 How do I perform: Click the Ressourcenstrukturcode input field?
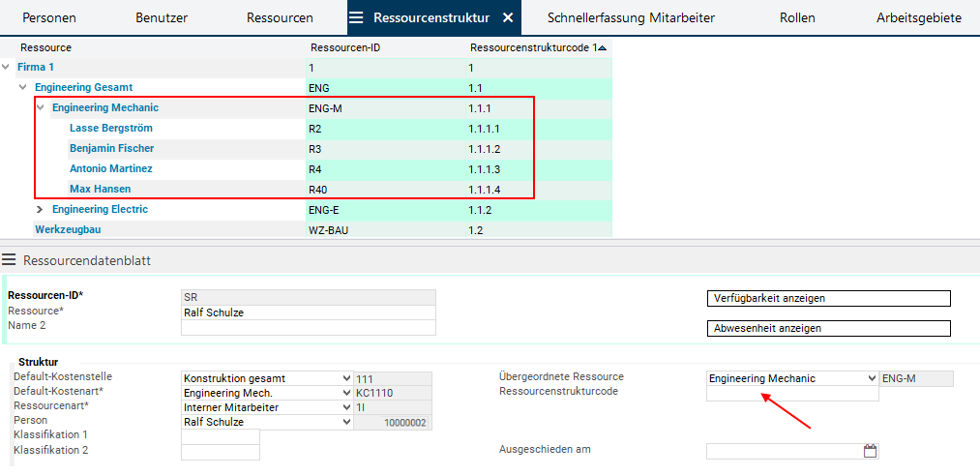[x=791, y=394]
